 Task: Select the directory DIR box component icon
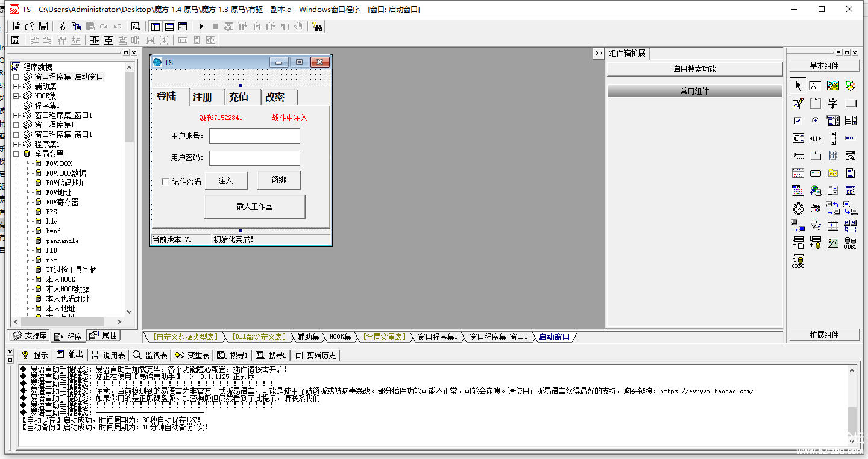pos(833,173)
